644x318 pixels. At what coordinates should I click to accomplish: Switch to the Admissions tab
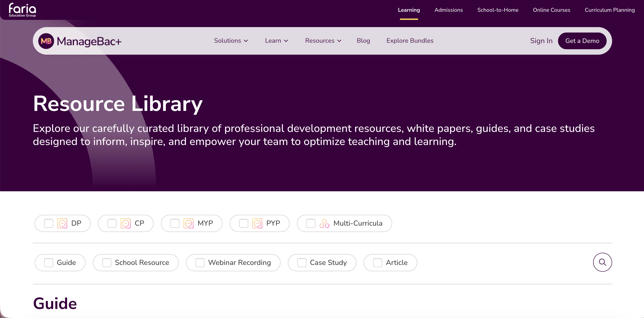[x=448, y=10]
